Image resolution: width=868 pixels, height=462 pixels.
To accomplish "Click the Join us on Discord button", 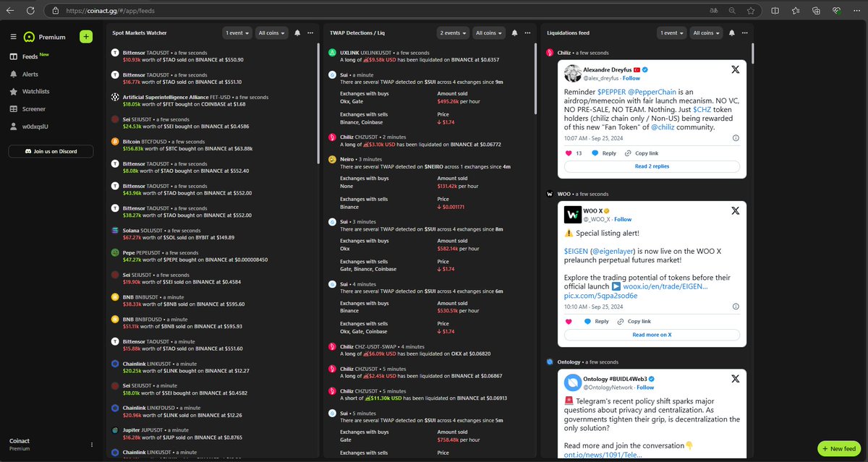I will 51,151.
